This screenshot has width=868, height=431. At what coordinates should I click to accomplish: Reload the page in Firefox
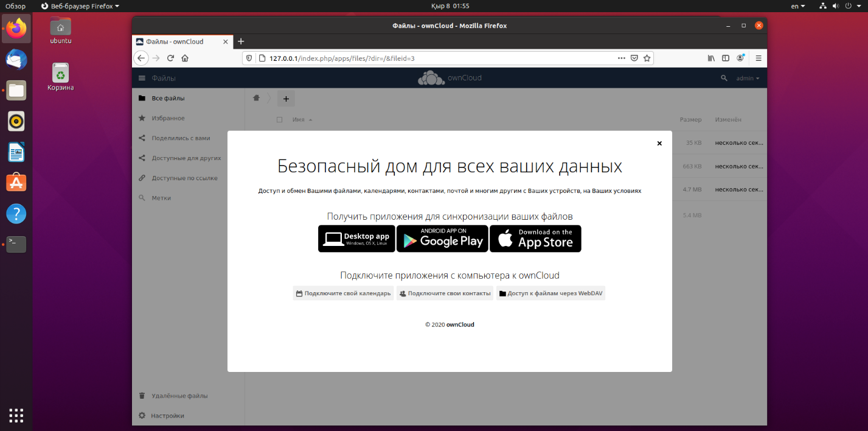(171, 58)
